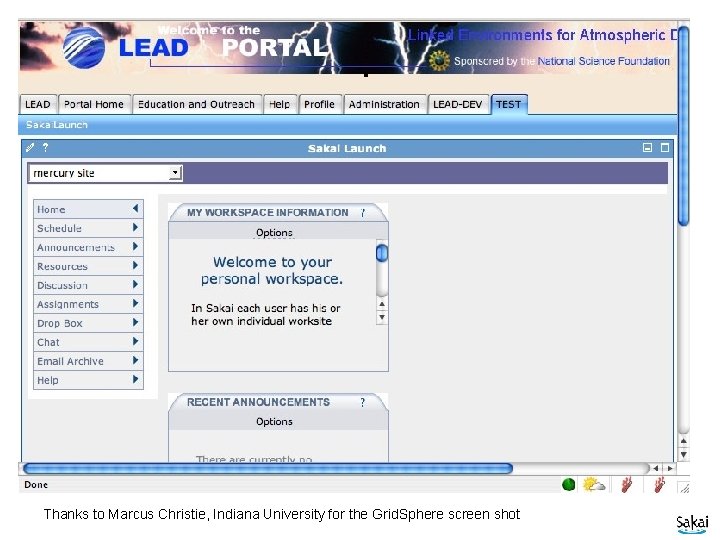The image size is (720, 540).
Task: Click browser vertical scroll up arrow
Action: pyautogui.click(x=684, y=441)
